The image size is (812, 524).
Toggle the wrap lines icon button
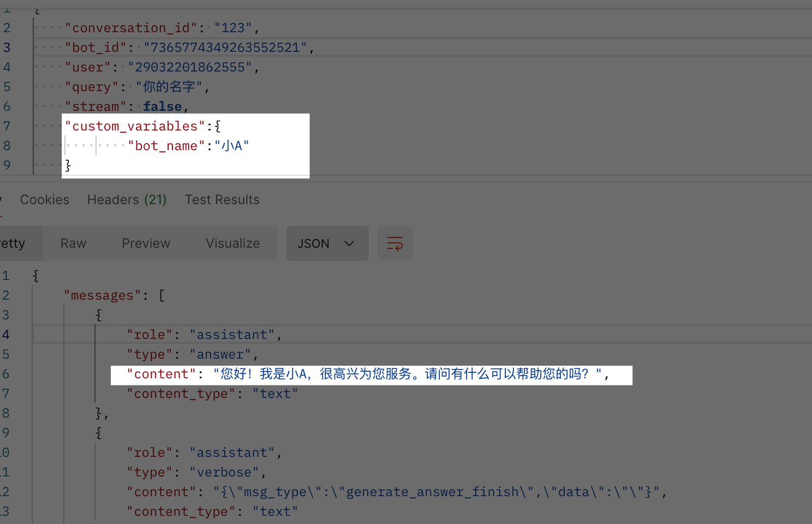[x=395, y=243]
